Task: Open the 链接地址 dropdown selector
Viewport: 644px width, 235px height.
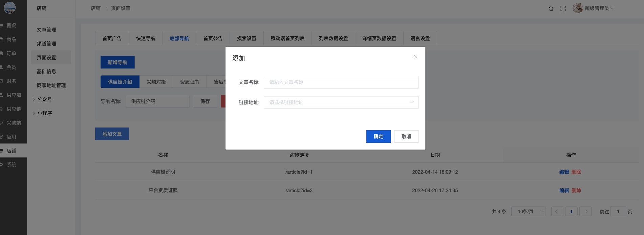Action: click(341, 102)
